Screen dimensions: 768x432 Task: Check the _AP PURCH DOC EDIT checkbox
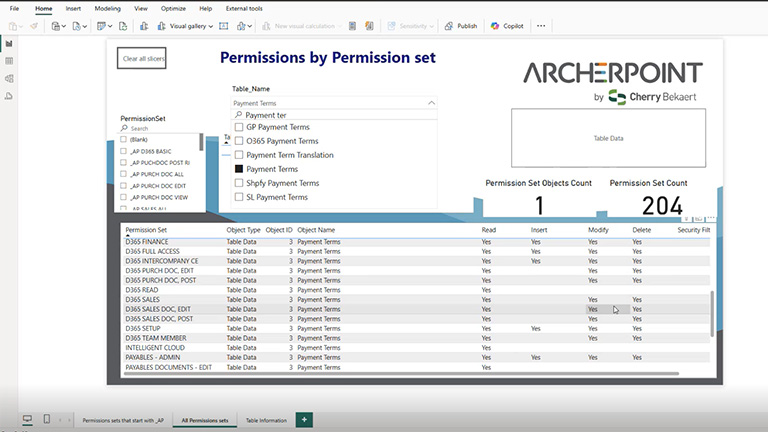pos(123,186)
